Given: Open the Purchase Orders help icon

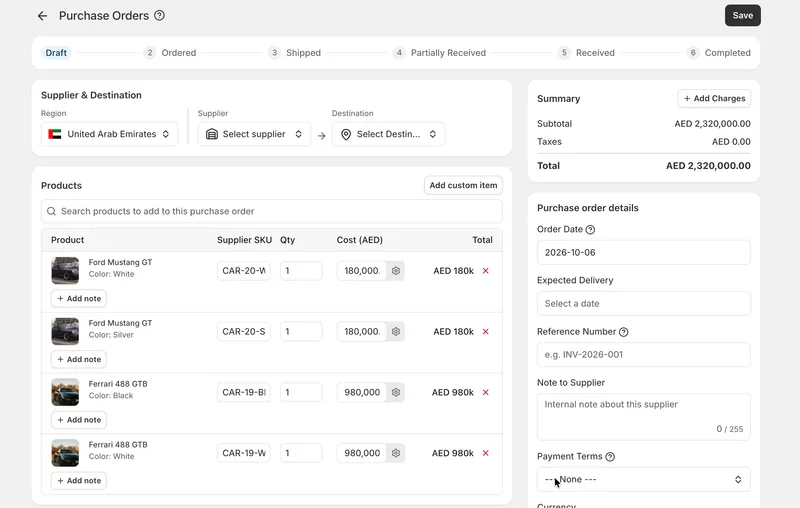Looking at the screenshot, I should pyautogui.click(x=159, y=15).
